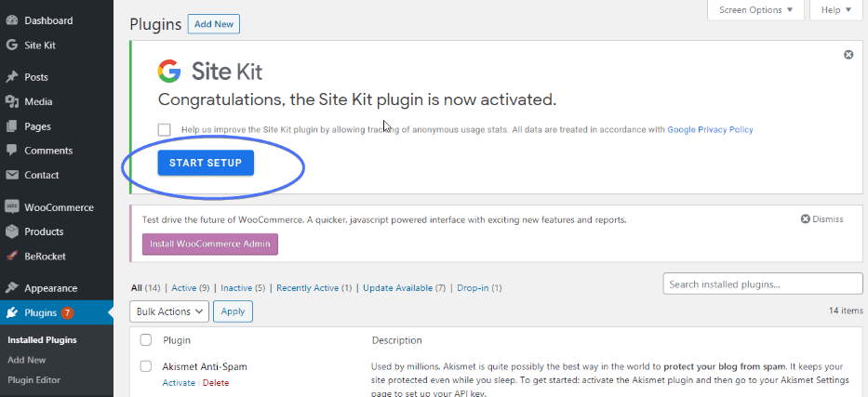The width and height of the screenshot is (868, 397).
Task: Dismiss the Site Kit notice with X icon
Action: [848, 55]
